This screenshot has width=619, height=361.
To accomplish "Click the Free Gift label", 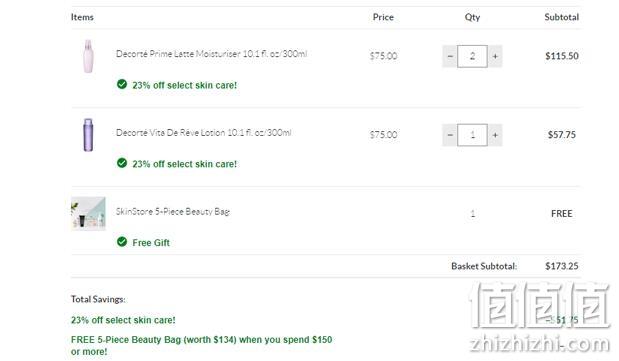I will pyautogui.click(x=151, y=243).
